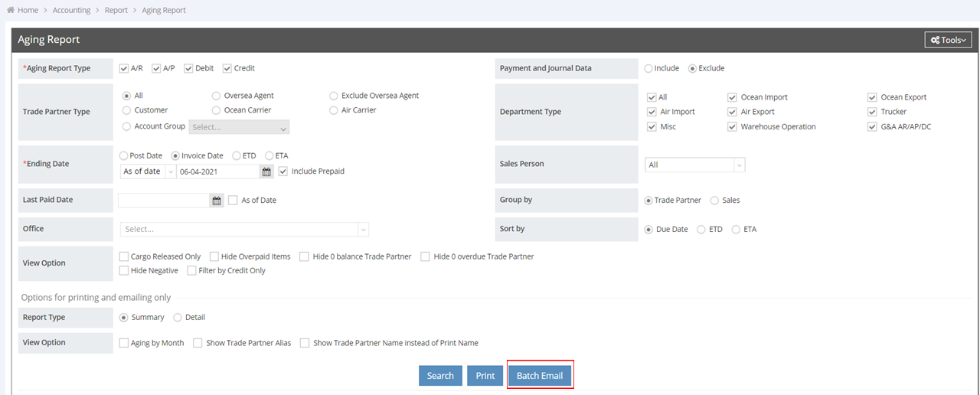Open the Tools gear menu
The image size is (980, 395).
pyautogui.click(x=948, y=40)
